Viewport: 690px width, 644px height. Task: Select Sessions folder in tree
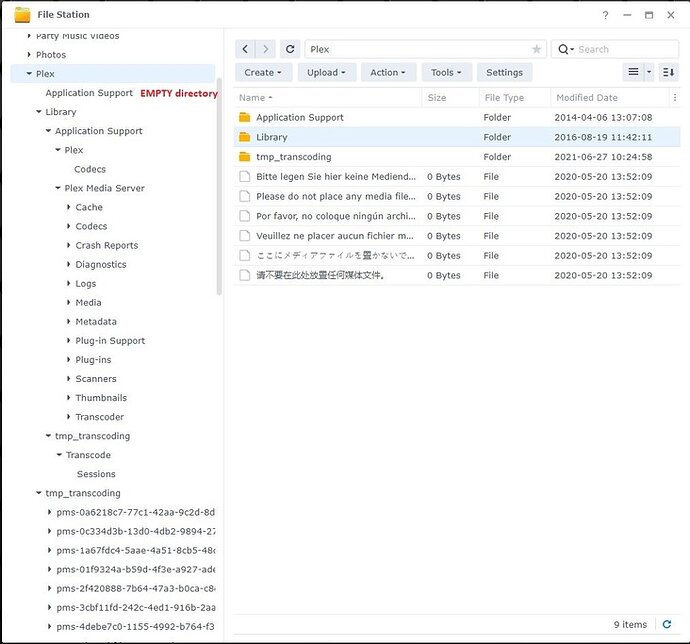(96, 474)
